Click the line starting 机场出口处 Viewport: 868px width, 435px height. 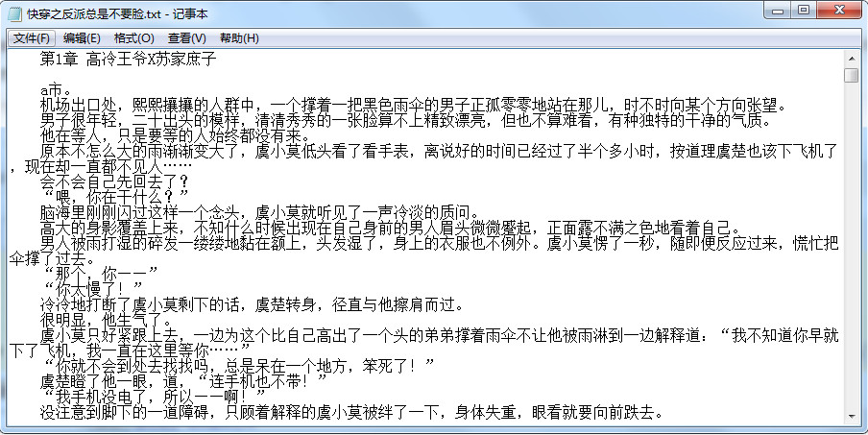[413, 106]
